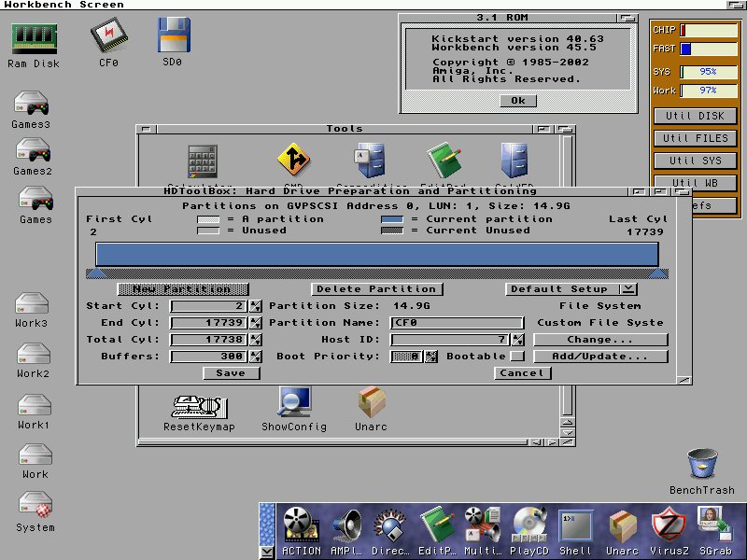The height and width of the screenshot is (560, 747).
Task: Launch VirusZ from the dock
Action: [669, 525]
